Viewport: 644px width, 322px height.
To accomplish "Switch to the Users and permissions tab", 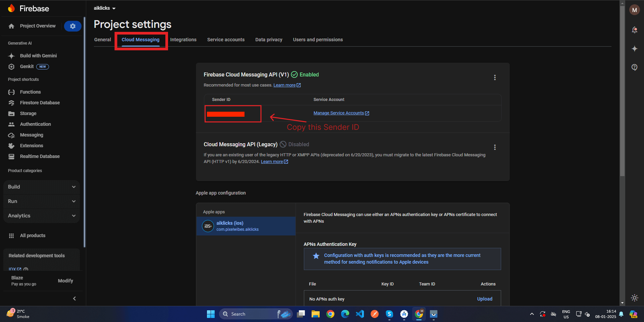I will click(318, 39).
